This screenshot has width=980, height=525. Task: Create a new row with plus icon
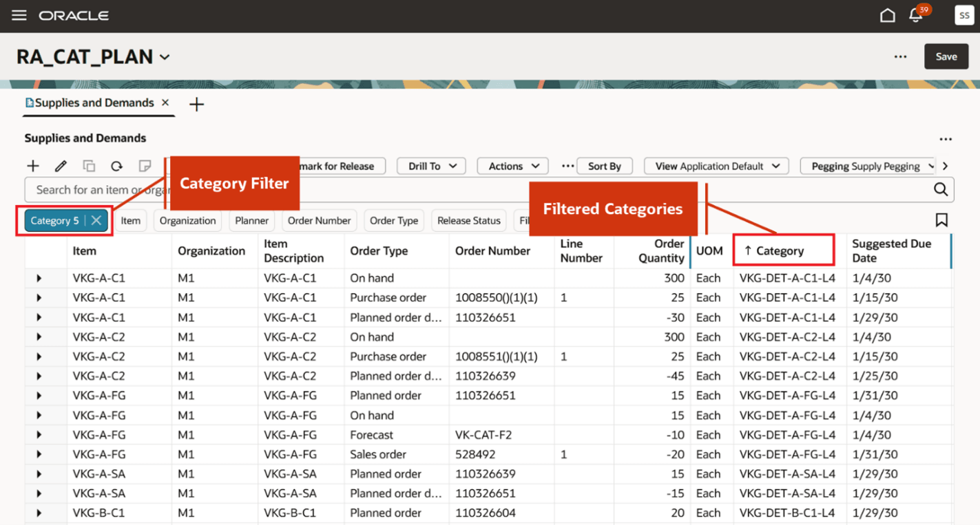tap(33, 166)
